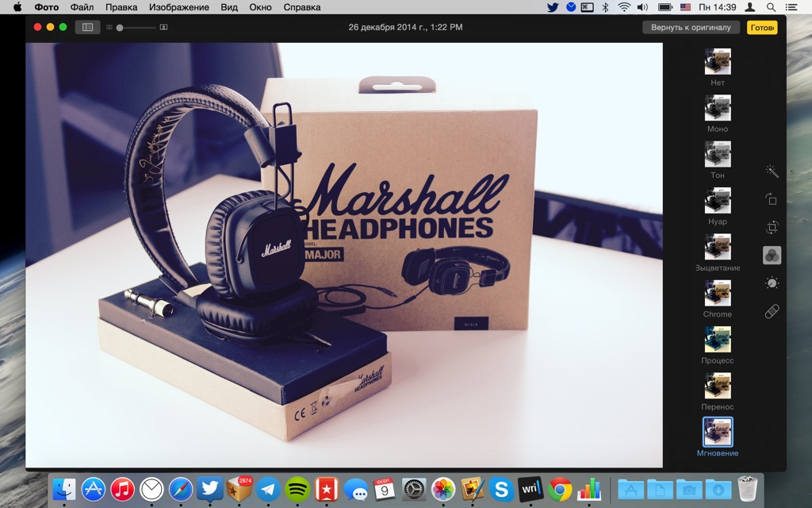This screenshot has width=812, height=508.
Task: Open the Правка menu
Action: (x=121, y=7)
